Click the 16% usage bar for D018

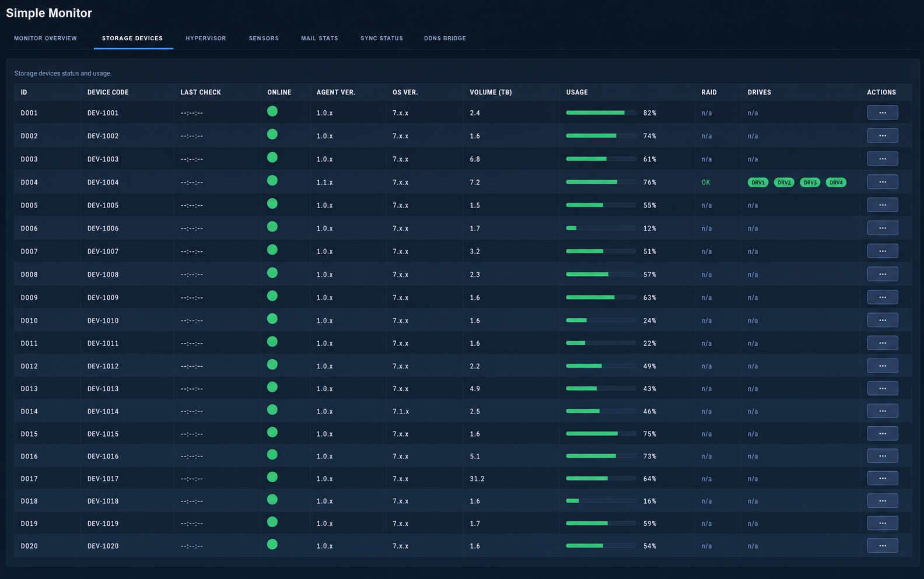pyautogui.click(x=601, y=501)
